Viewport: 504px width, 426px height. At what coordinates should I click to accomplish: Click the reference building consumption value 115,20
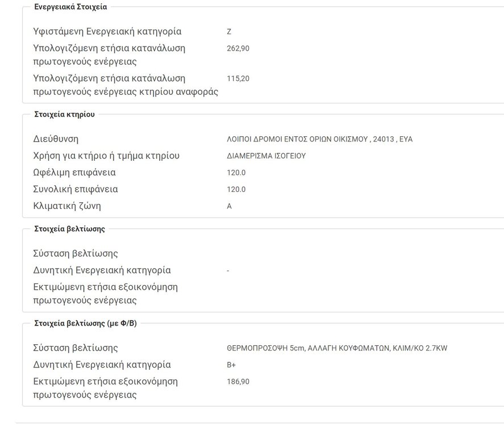tap(238, 78)
